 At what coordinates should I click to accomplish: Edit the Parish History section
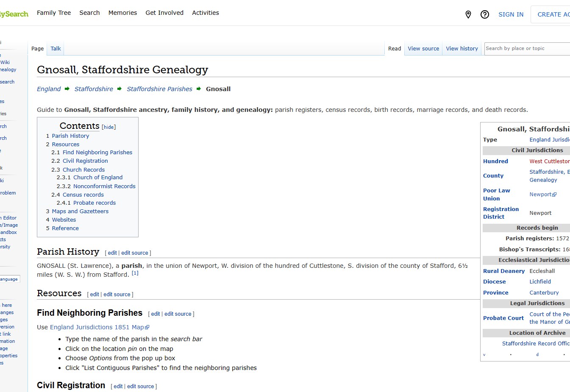click(112, 253)
